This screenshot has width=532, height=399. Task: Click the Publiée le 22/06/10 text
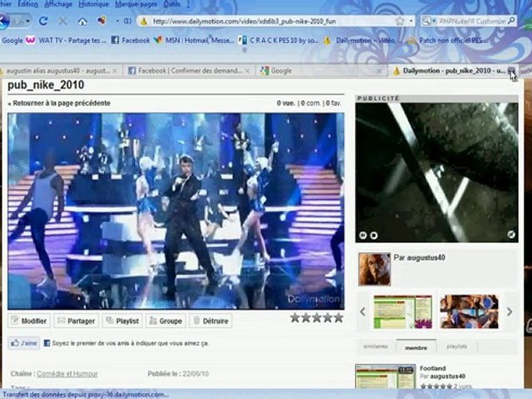[178, 374]
